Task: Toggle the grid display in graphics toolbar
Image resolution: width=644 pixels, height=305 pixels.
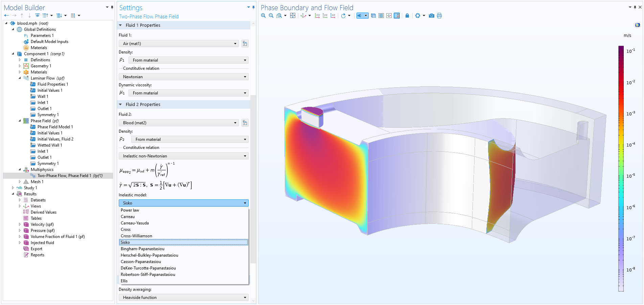Action: pyautogui.click(x=381, y=16)
